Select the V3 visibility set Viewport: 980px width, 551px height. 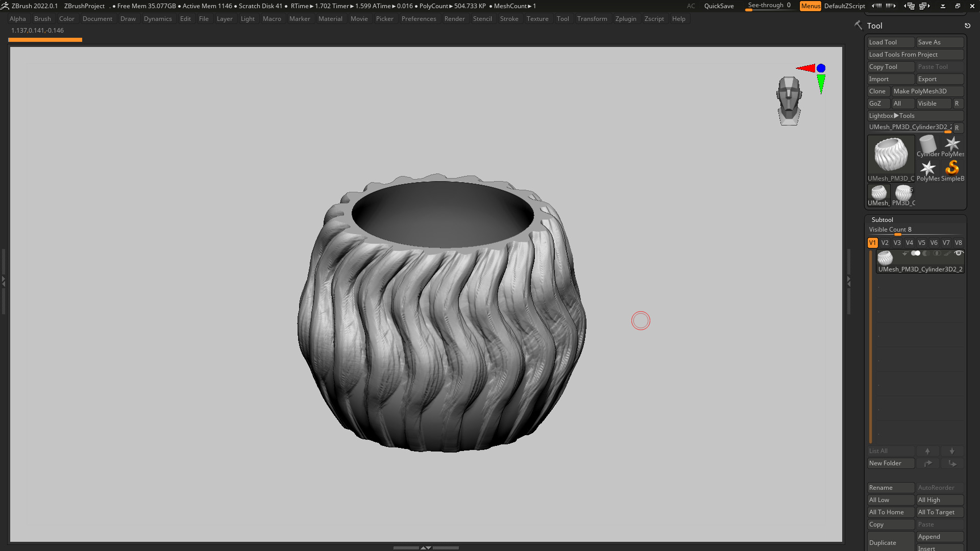tap(897, 243)
